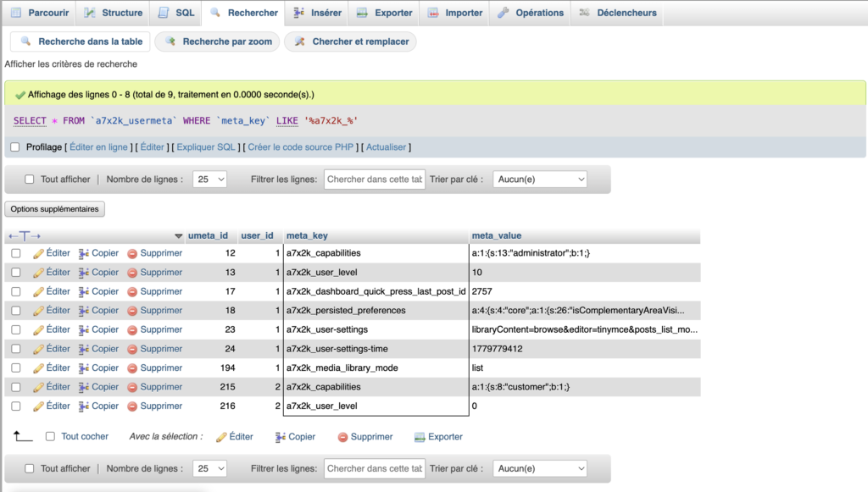The image size is (868, 492).
Task: Open the lower Trier par clé dropdown
Action: (540, 468)
